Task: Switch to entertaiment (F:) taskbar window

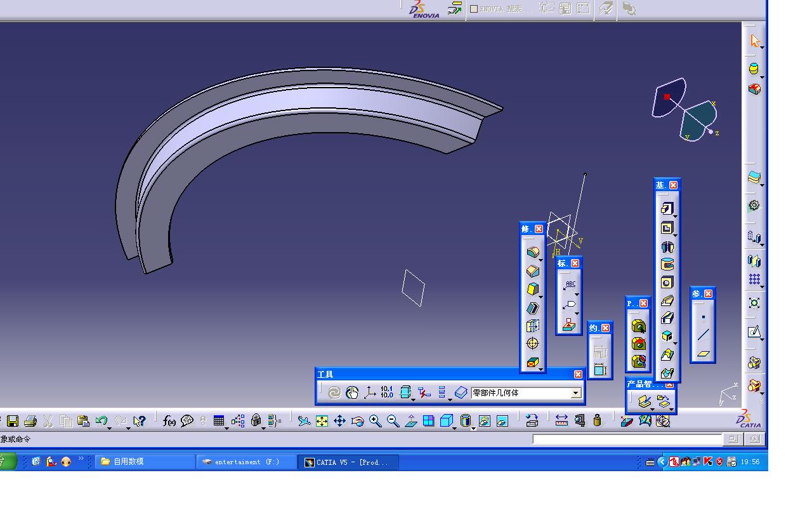Action: click(x=247, y=462)
